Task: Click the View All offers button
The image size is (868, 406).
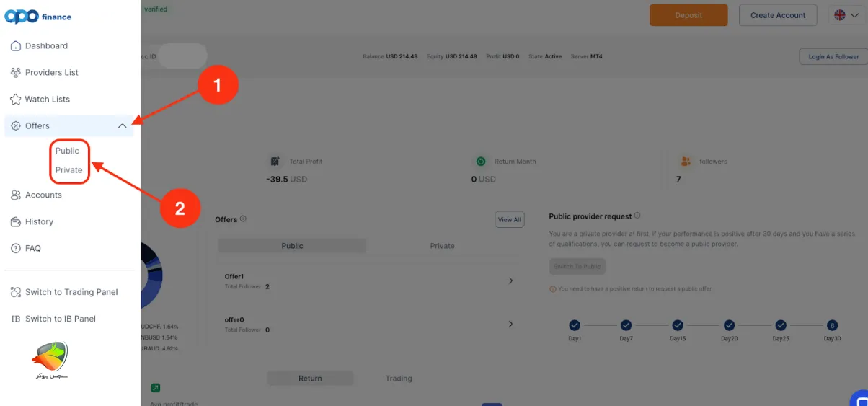Action: click(510, 220)
